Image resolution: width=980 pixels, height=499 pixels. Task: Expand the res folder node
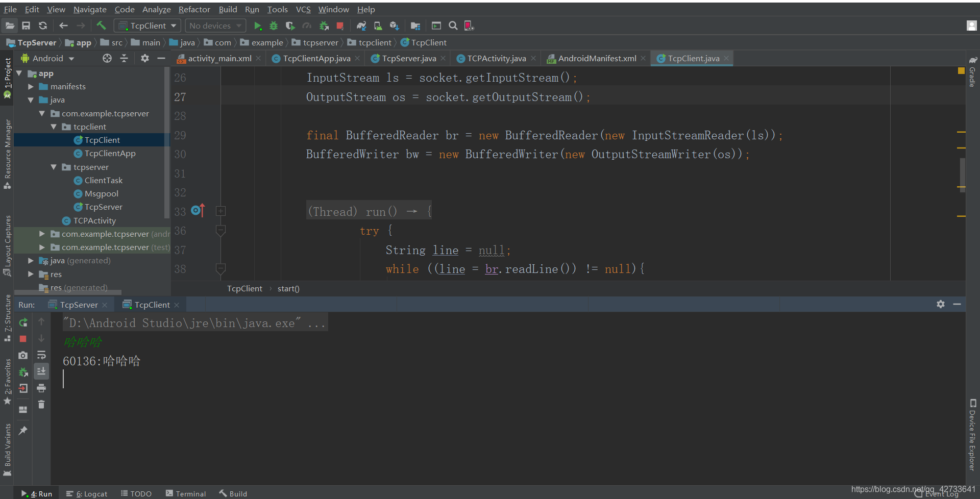pyautogui.click(x=31, y=274)
